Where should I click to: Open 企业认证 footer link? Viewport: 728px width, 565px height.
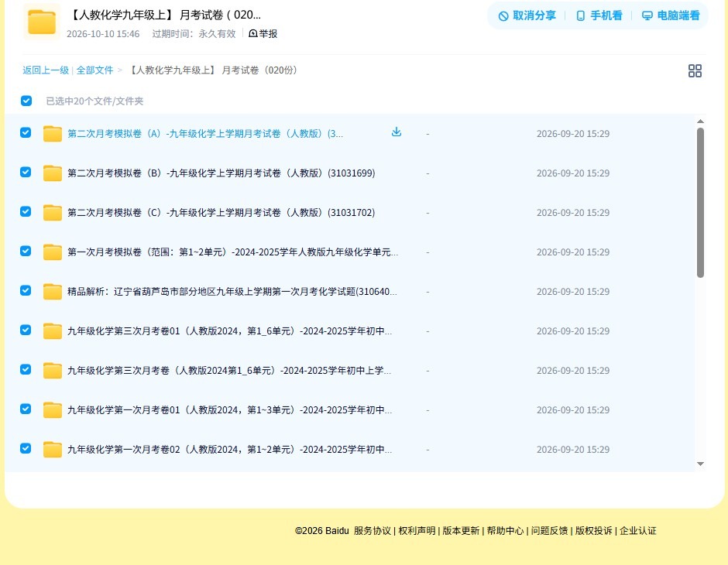coord(638,531)
